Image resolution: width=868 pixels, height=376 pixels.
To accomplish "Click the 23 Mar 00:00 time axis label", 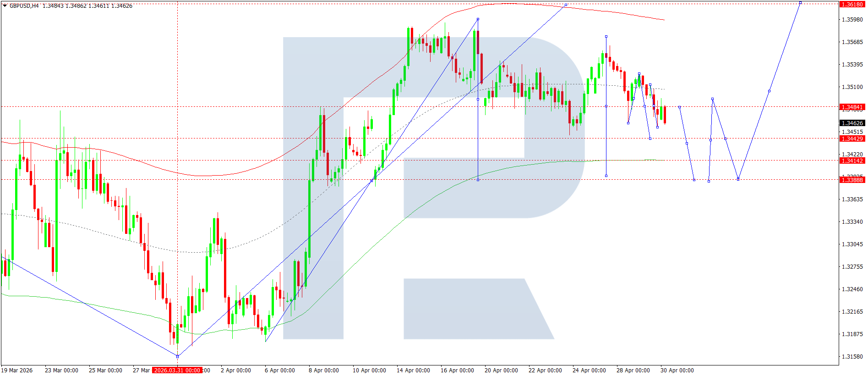I will click(61, 370).
